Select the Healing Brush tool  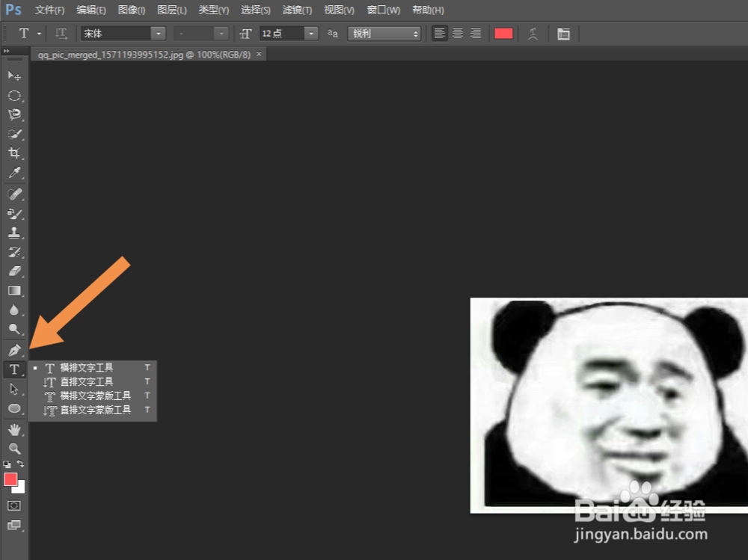point(14,194)
